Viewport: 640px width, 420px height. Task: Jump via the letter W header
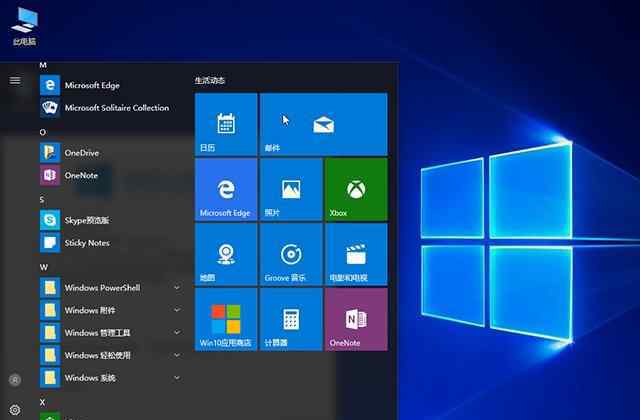click(x=43, y=267)
